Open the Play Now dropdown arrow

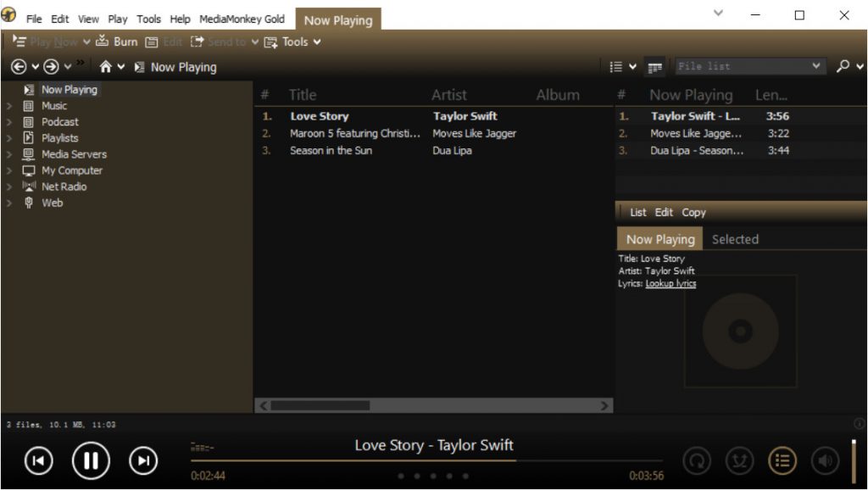click(86, 42)
